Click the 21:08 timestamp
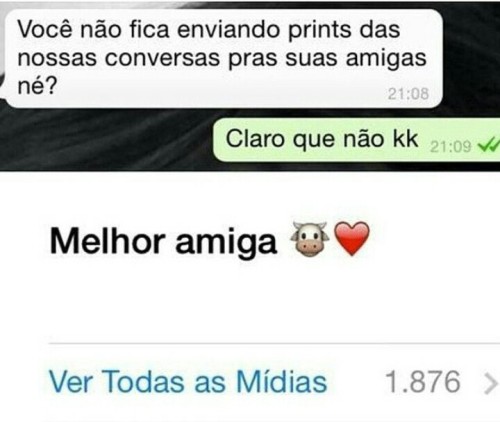500x422 pixels. (x=408, y=94)
